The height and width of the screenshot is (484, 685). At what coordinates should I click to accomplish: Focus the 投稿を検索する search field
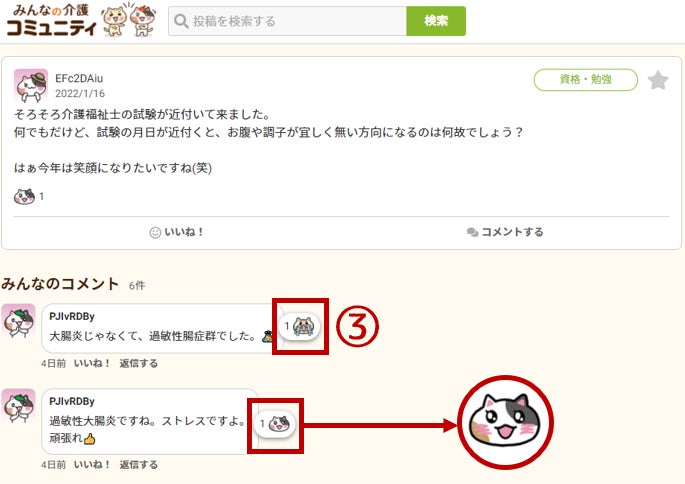tap(287, 21)
